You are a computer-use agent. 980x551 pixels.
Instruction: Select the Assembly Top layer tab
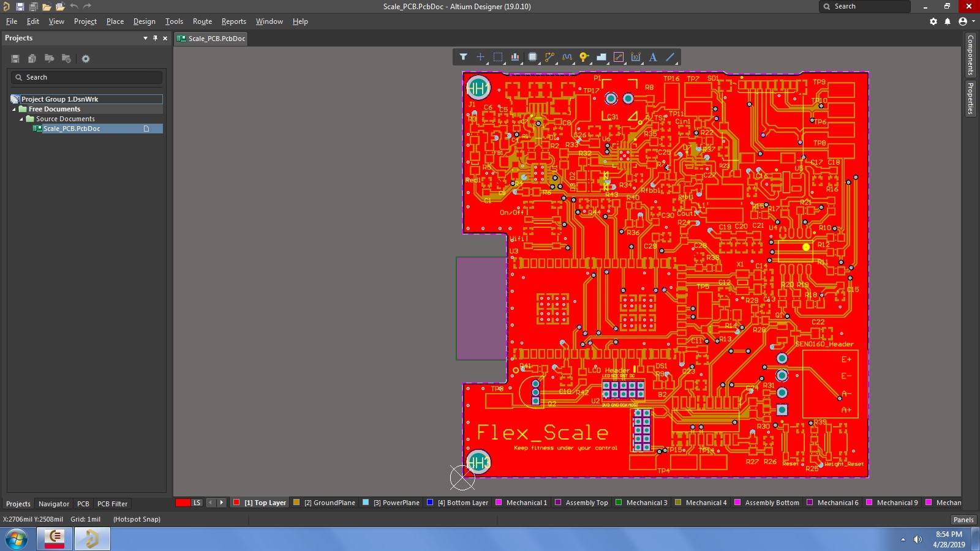[x=582, y=503]
